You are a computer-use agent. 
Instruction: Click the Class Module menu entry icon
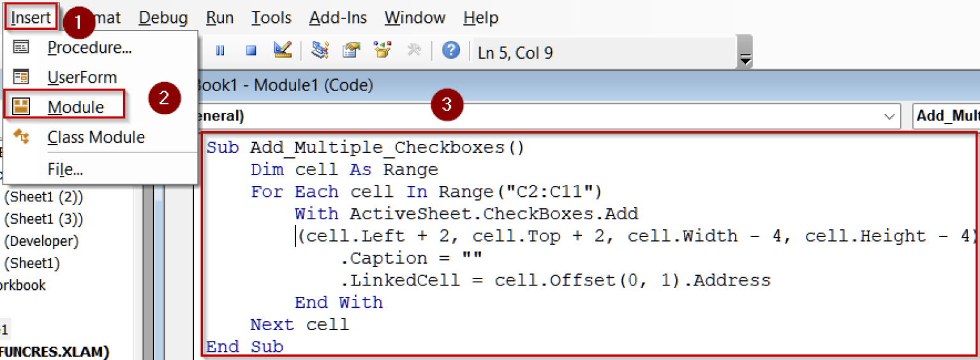(x=21, y=136)
